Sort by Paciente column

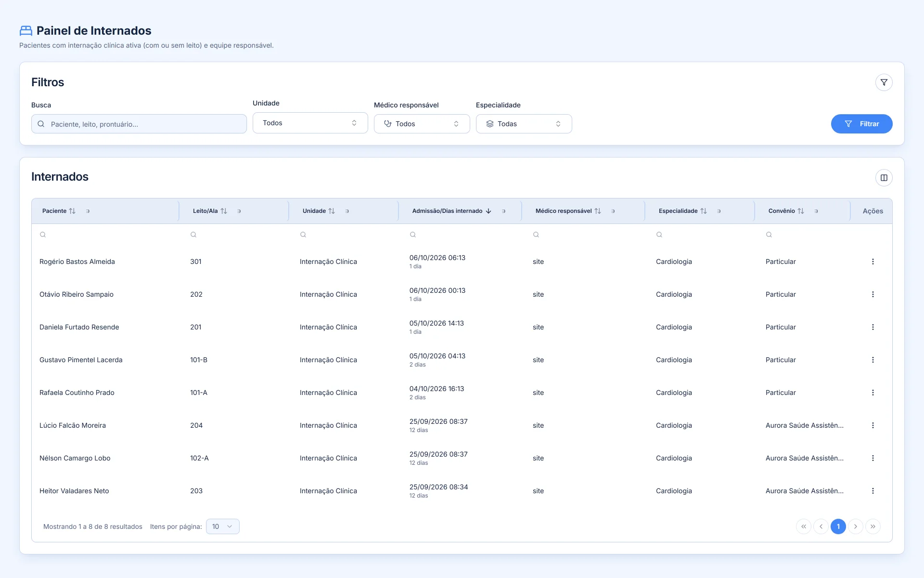pos(72,211)
